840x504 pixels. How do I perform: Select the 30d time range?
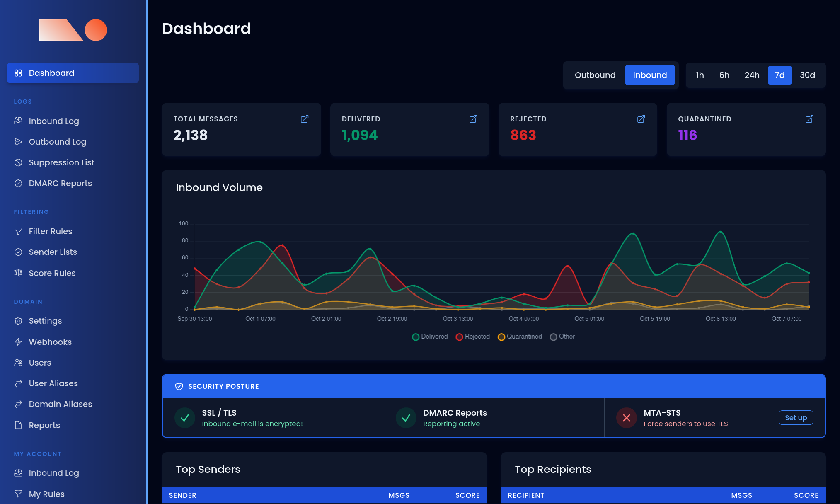click(x=807, y=75)
